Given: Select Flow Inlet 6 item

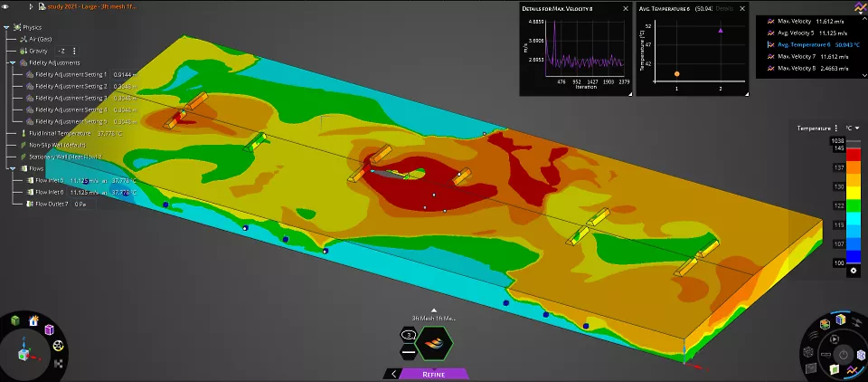Looking at the screenshot, I should [x=49, y=192].
